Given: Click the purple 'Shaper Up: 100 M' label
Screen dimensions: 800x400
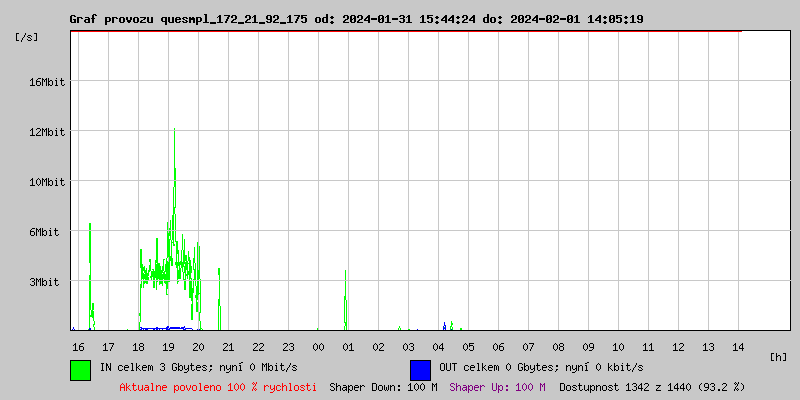Looking at the screenshot, I should pyautogui.click(x=497, y=386).
